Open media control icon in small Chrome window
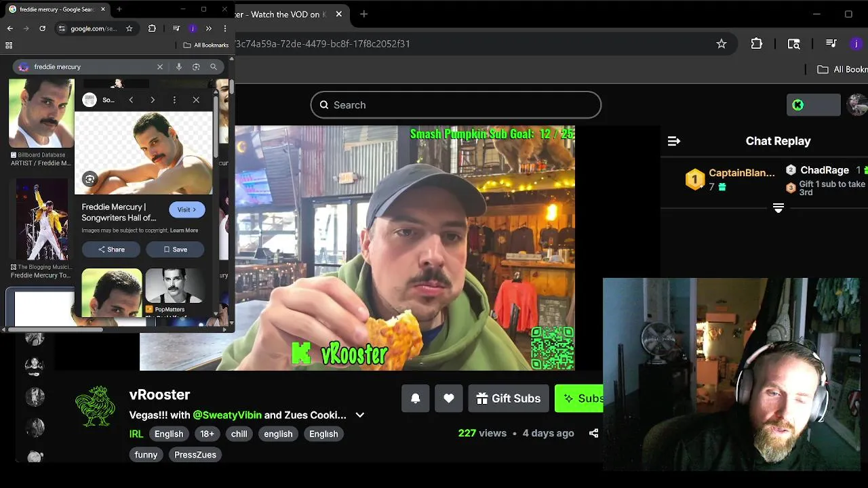The height and width of the screenshot is (488, 868). (x=176, y=28)
